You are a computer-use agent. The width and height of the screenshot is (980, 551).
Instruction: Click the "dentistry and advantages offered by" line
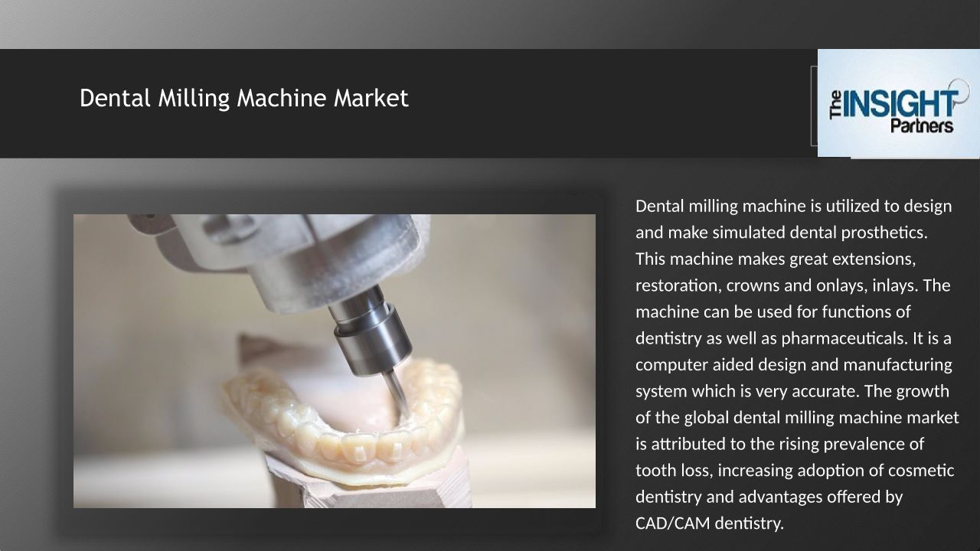click(769, 497)
